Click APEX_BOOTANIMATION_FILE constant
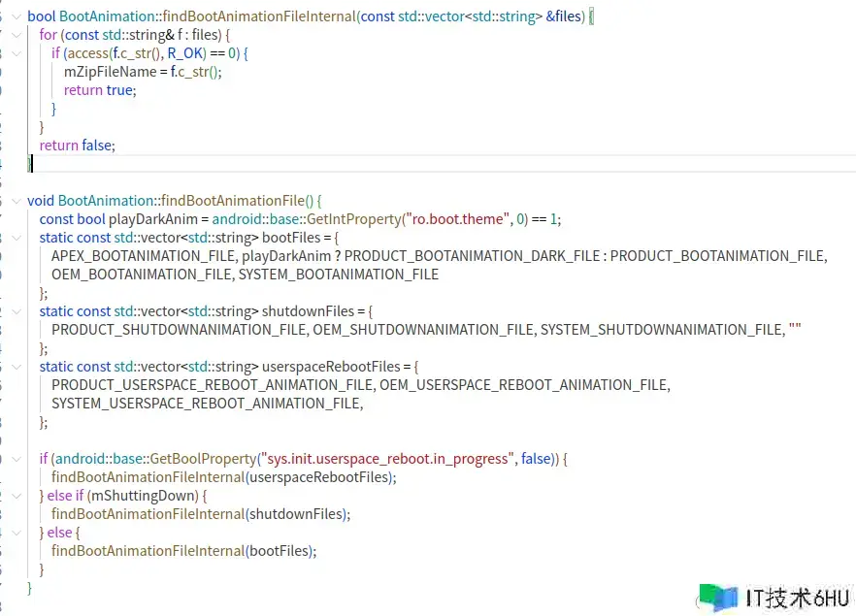856x616 pixels. tap(144, 256)
